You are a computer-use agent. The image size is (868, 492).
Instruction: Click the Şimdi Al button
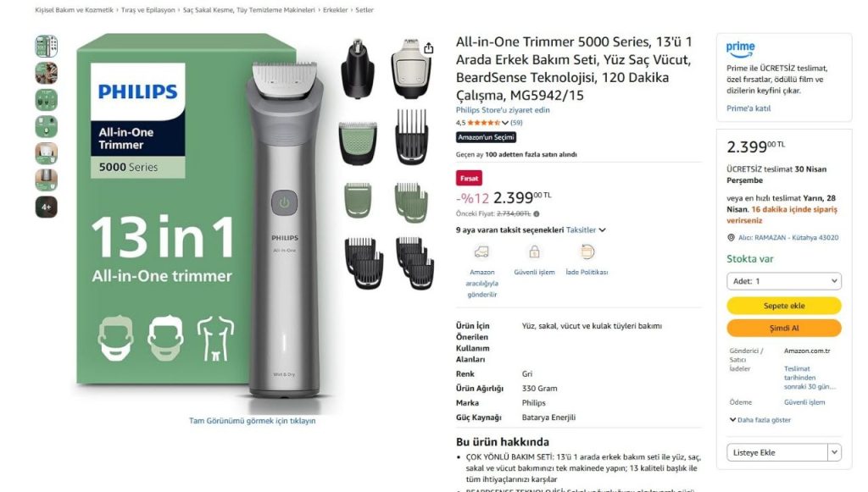click(x=784, y=328)
